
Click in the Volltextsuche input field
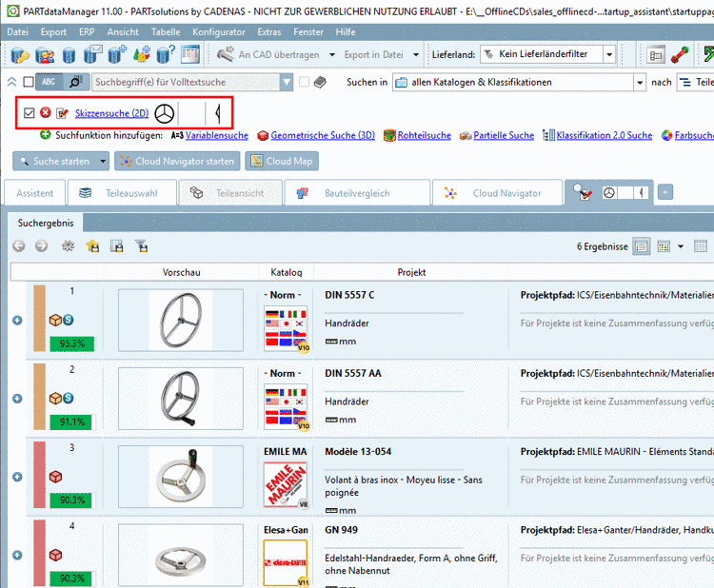coord(186,83)
